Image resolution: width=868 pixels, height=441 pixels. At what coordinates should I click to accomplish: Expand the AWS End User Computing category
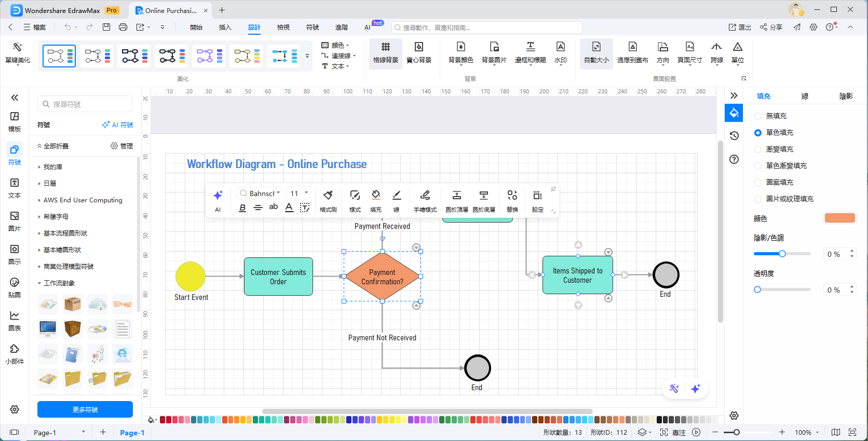coord(83,200)
